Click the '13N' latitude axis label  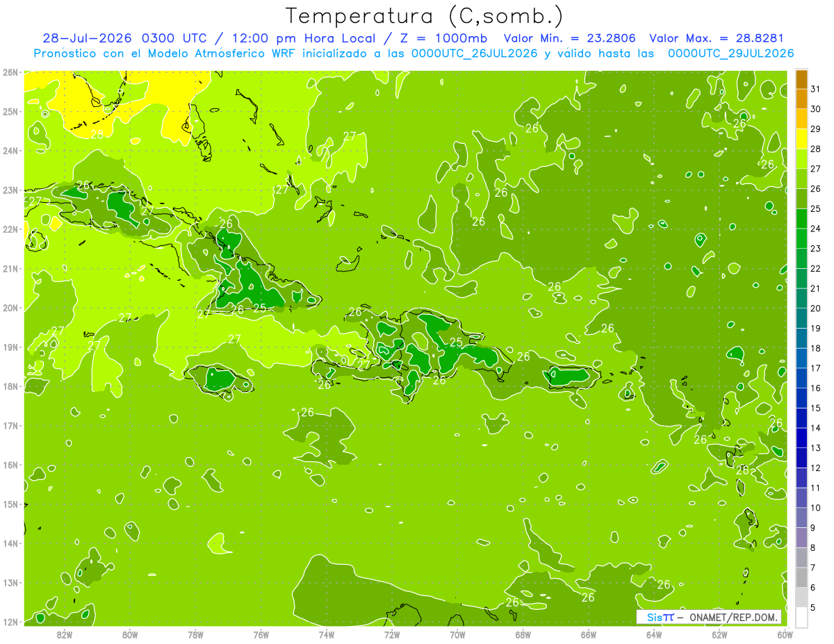10,582
